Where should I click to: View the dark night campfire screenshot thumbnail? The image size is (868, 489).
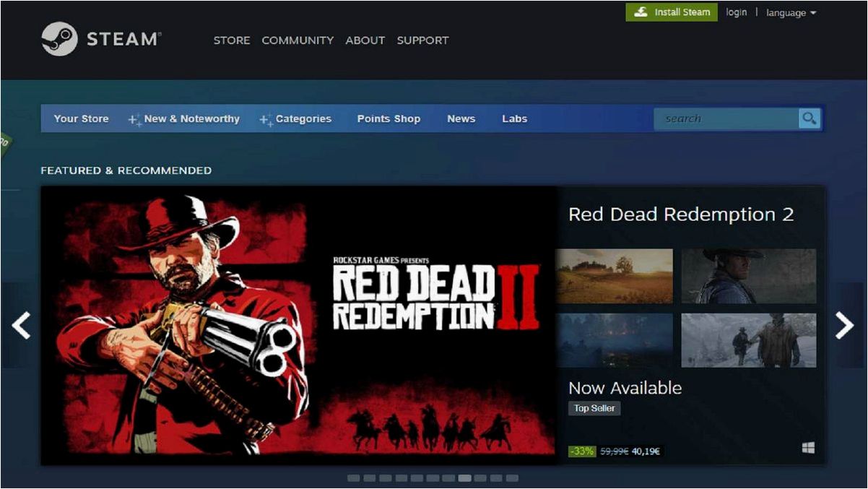pos(614,340)
